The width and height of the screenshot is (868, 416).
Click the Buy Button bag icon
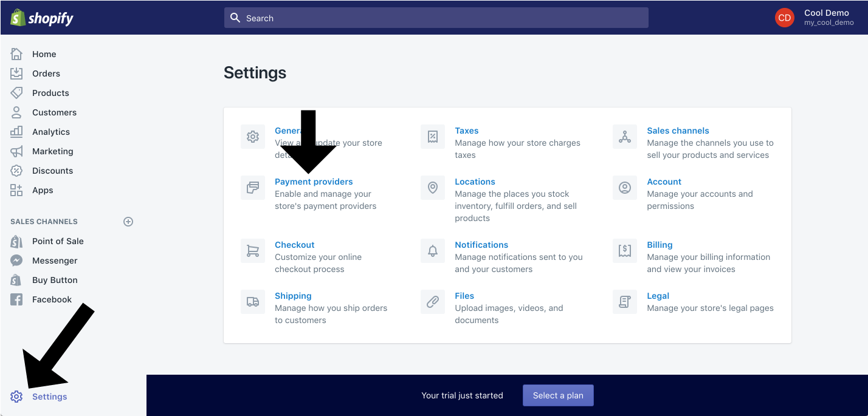click(16, 280)
